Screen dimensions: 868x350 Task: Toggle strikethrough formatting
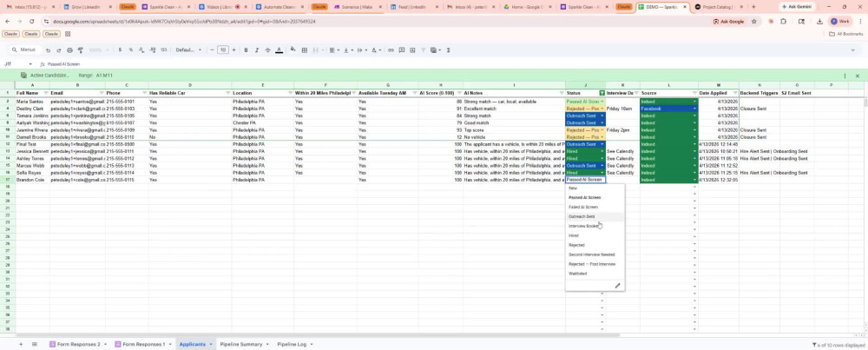click(268, 50)
